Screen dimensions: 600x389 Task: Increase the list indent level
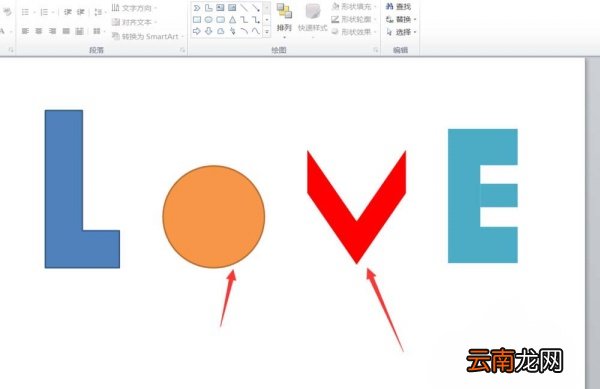point(81,12)
